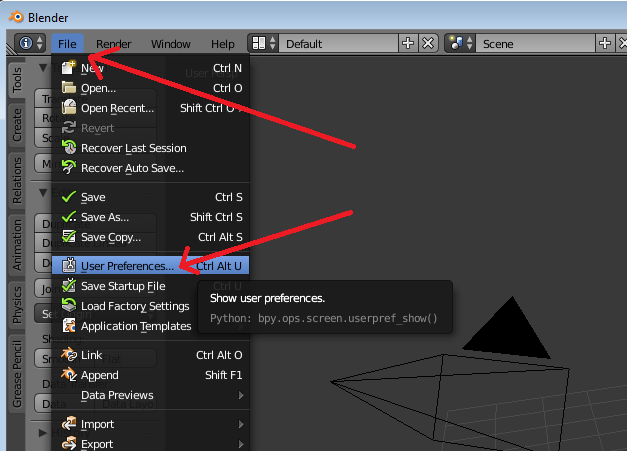
Task: Add a new scene with plus button
Action: (x=605, y=43)
